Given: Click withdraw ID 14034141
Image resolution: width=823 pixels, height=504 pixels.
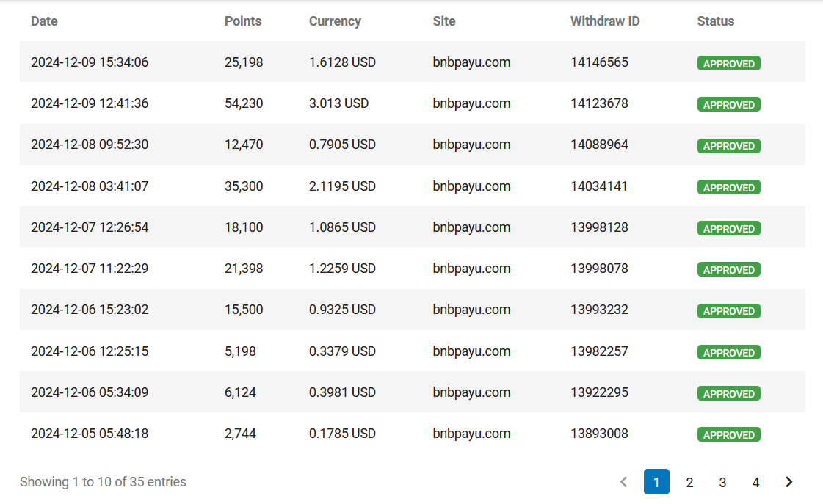Looking at the screenshot, I should tap(599, 186).
